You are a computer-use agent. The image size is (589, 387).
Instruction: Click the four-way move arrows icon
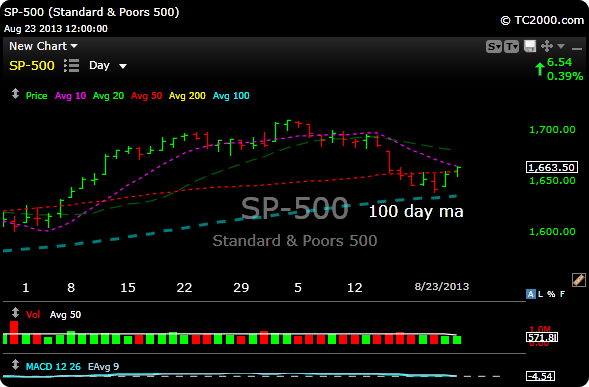pos(547,46)
